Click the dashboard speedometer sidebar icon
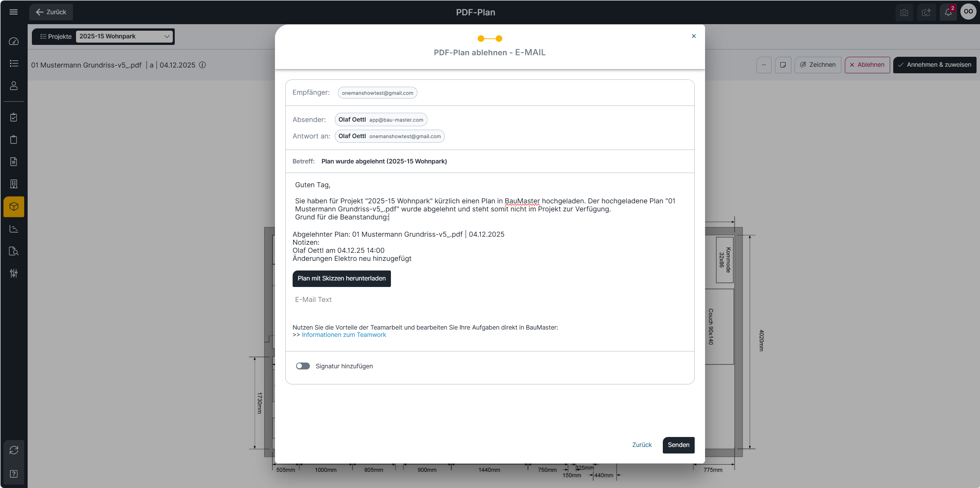Image resolution: width=980 pixels, height=488 pixels. click(14, 41)
